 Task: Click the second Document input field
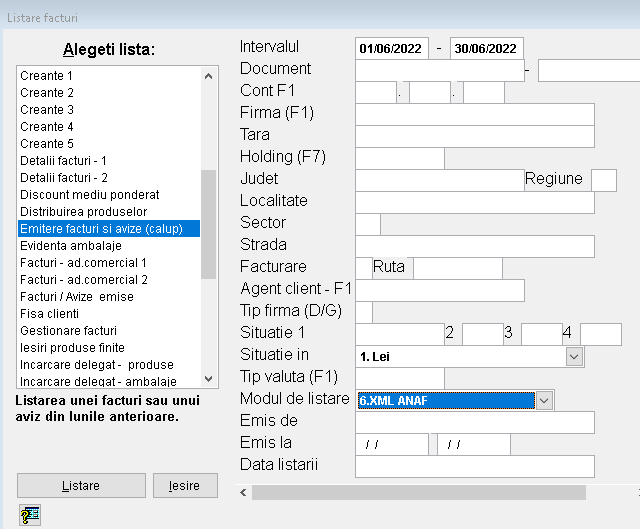pyautogui.click(x=589, y=71)
